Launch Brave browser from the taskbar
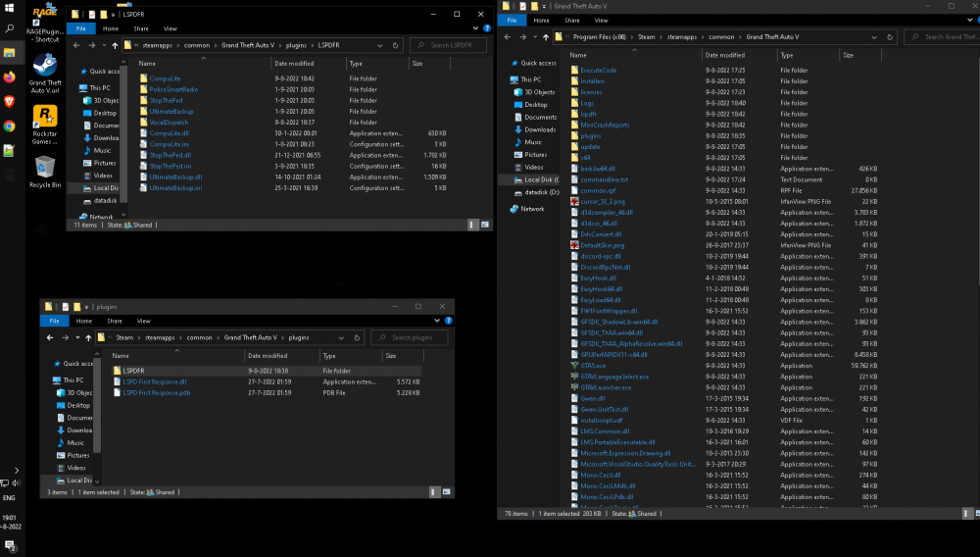 point(9,101)
